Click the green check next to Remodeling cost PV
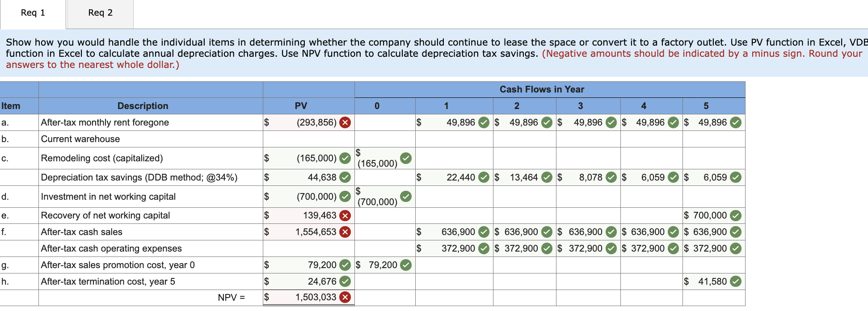 [x=345, y=158]
